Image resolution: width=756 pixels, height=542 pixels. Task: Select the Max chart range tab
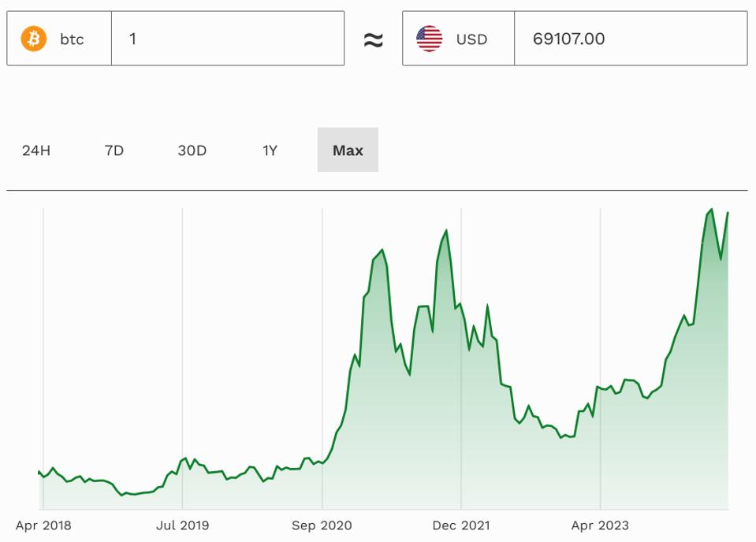coord(348,150)
